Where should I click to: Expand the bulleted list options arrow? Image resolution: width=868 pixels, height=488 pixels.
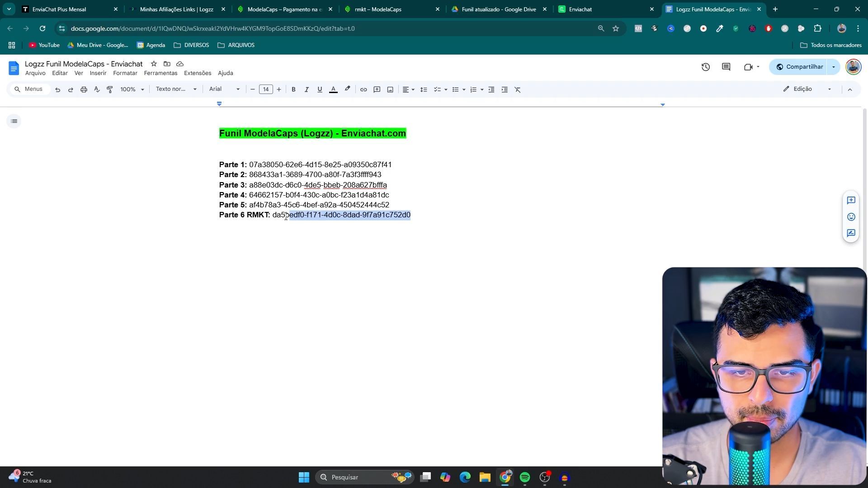pos(464,89)
